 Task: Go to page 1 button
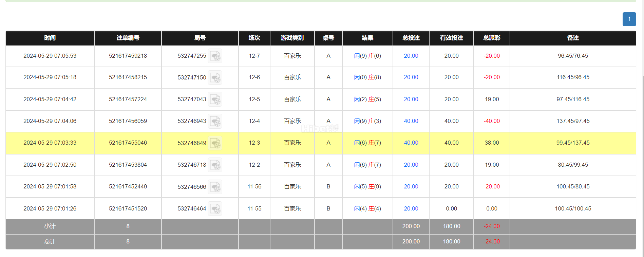(x=629, y=19)
